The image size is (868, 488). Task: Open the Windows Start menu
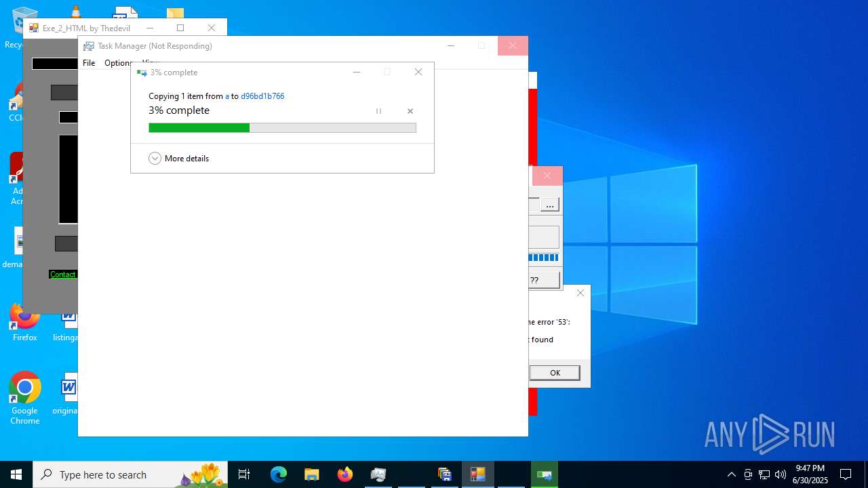[16, 474]
